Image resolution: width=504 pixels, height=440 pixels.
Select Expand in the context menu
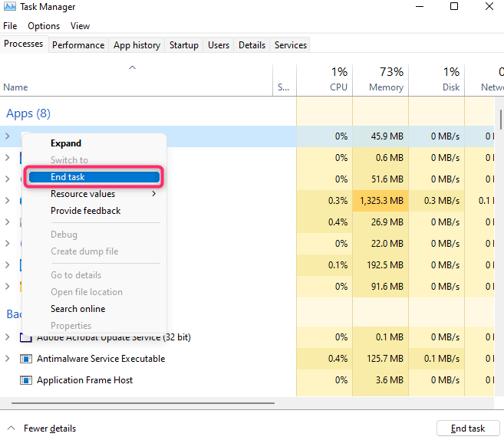(66, 143)
